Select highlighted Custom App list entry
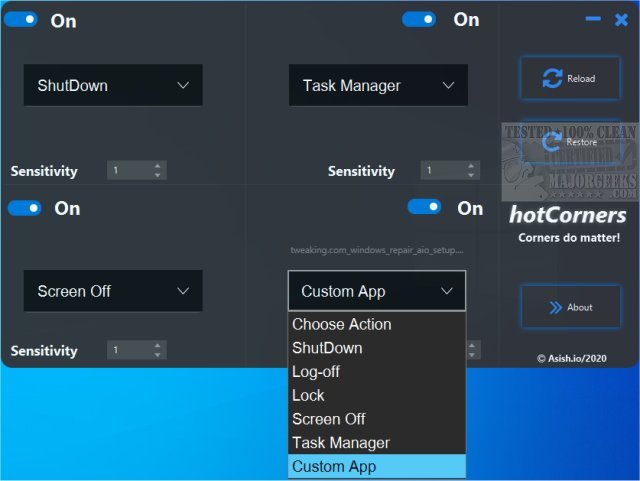Image resolution: width=640 pixels, height=481 pixels. pyautogui.click(x=377, y=466)
